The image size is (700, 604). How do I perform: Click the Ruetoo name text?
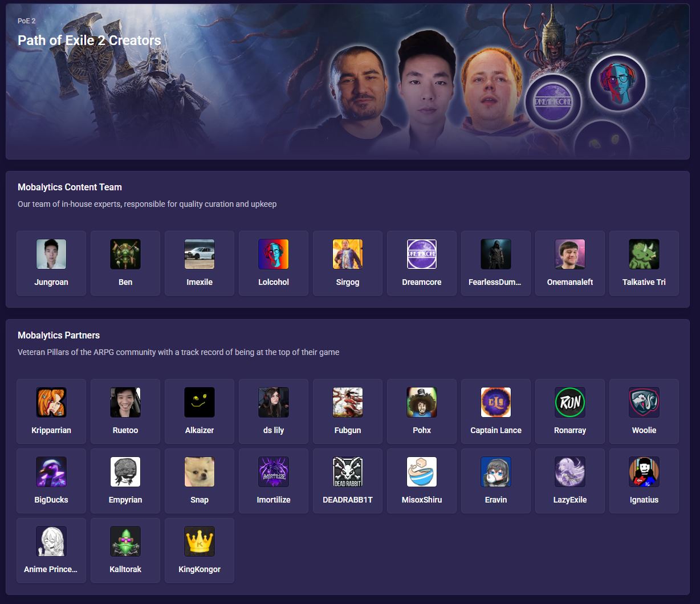tap(125, 430)
